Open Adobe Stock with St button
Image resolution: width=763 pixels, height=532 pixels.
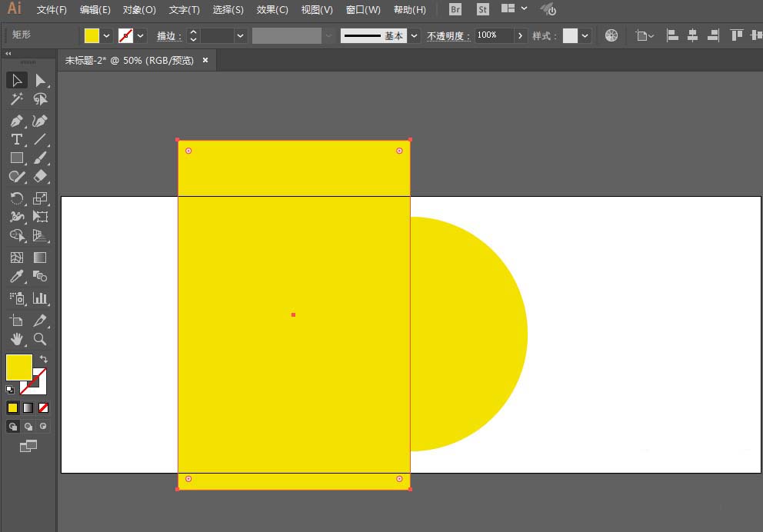coord(482,9)
